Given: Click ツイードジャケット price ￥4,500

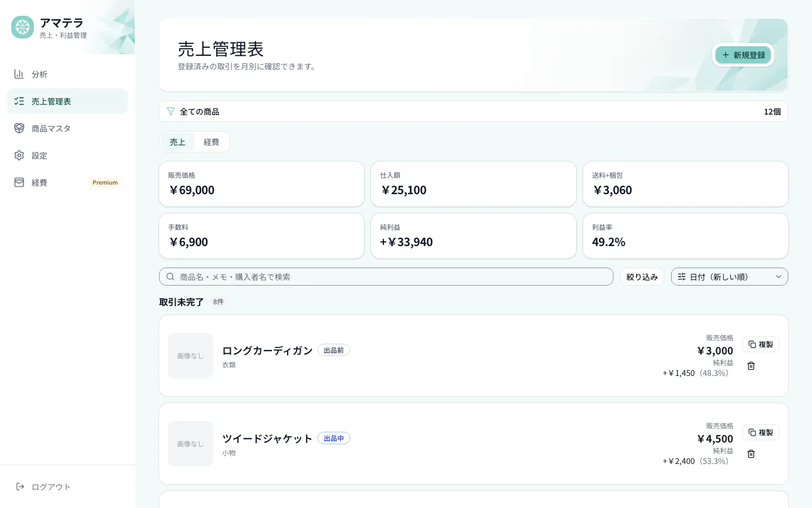Looking at the screenshot, I should pyautogui.click(x=715, y=439).
